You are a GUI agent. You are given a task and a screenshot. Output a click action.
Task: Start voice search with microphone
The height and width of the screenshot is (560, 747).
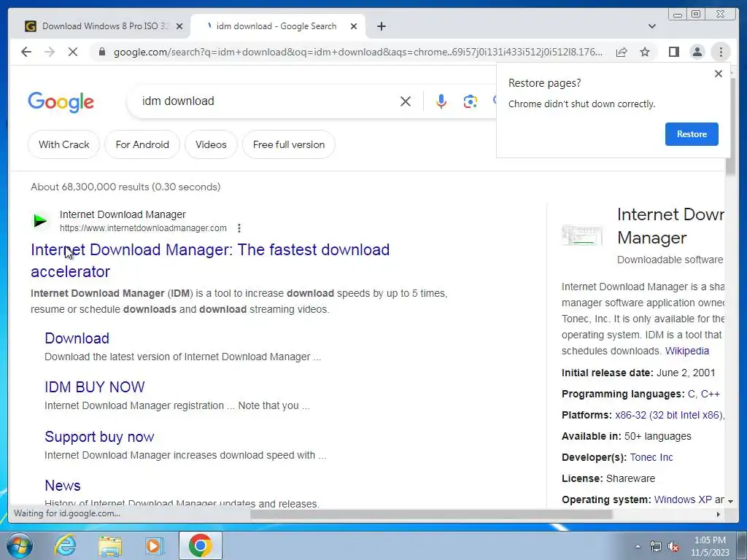pos(441,101)
